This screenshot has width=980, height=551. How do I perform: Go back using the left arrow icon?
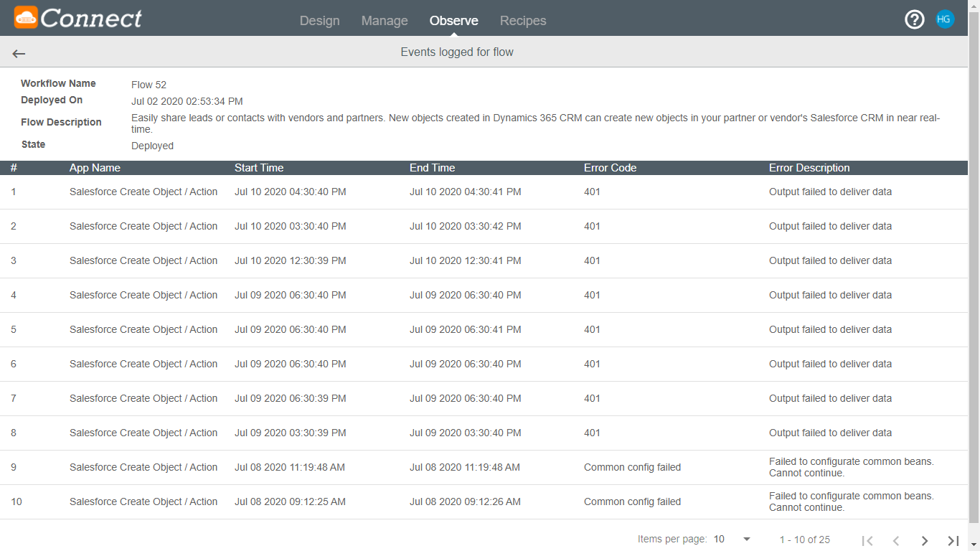tap(19, 53)
